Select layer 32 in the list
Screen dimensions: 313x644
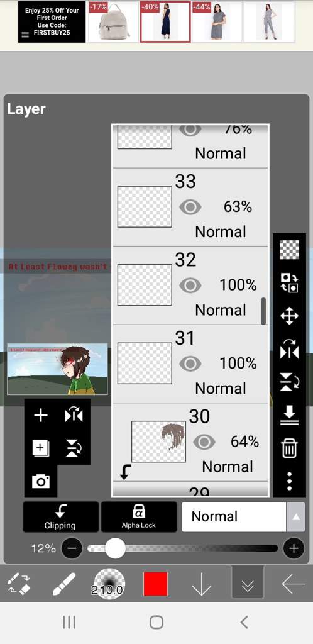click(190, 286)
